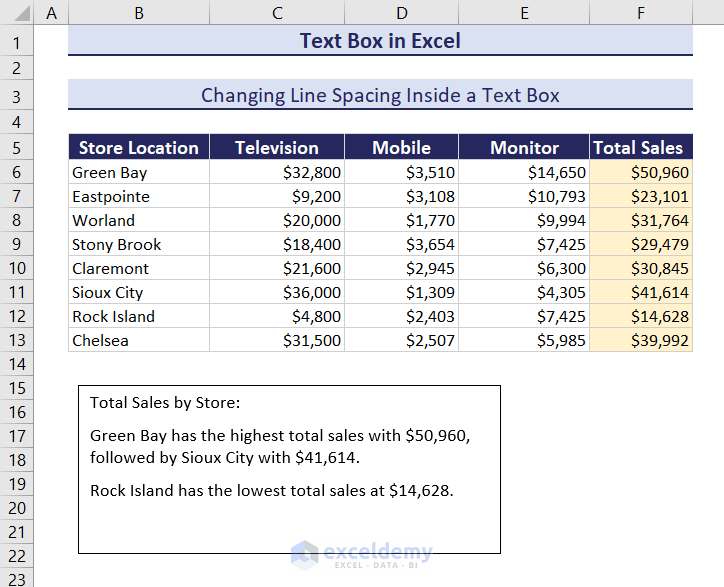Select Eastpointe's Television value $9,200

(277, 196)
